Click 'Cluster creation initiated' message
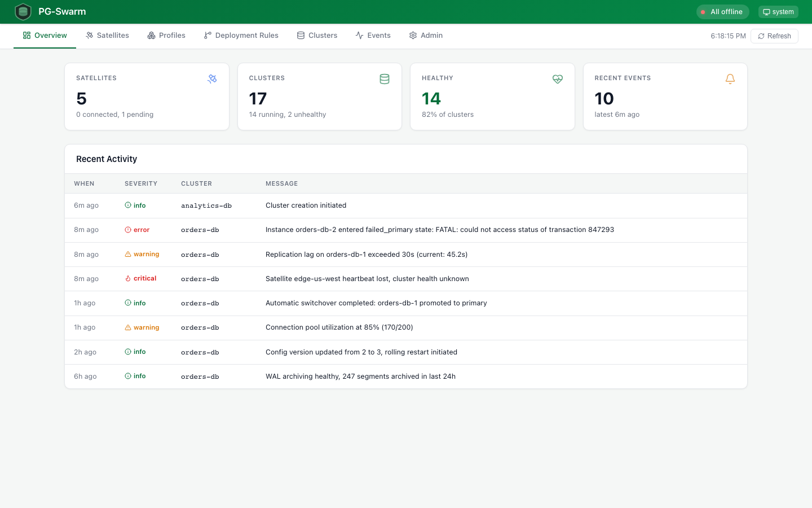This screenshot has height=508, width=812. (x=306, y=205)
